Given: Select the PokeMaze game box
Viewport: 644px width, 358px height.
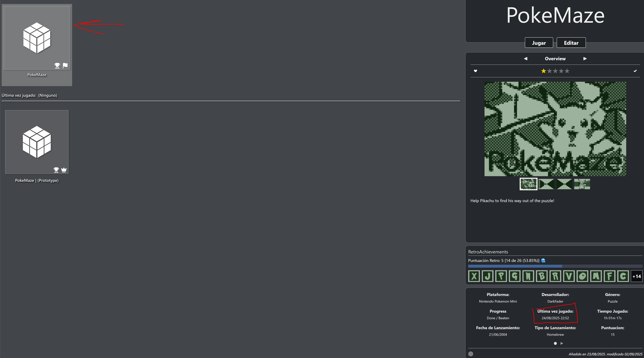Looking at the screenshot, I should tap(37, 45).
